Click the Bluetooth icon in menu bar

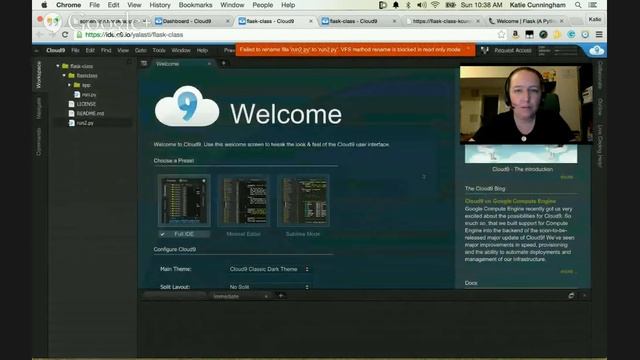(x=408, y=5)
